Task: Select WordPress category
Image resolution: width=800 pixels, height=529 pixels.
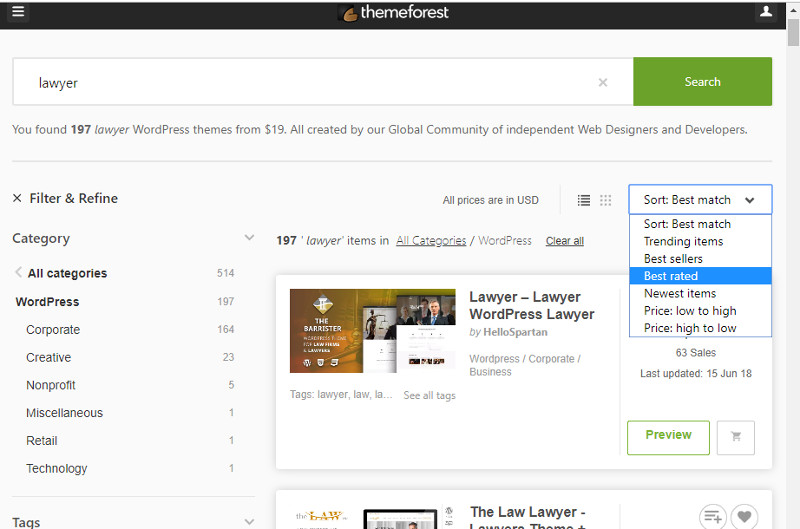Action: tap(47, 301)
